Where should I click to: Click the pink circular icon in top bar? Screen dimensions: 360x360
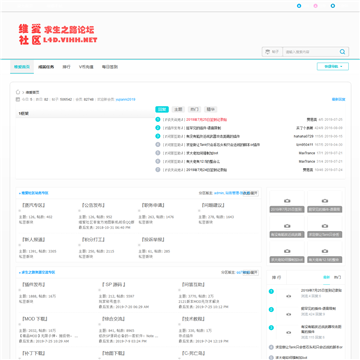(315, 6)
